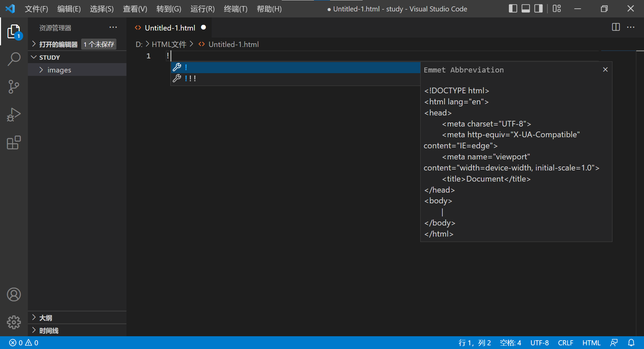Open the 查看(V) menu
Viewport: 644px width, 349px height.
tap(135, 9)
